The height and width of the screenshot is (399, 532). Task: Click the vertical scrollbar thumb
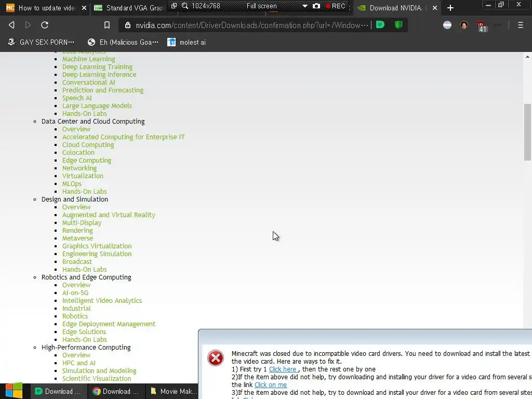pyautogui.click(x=527, y=132)
